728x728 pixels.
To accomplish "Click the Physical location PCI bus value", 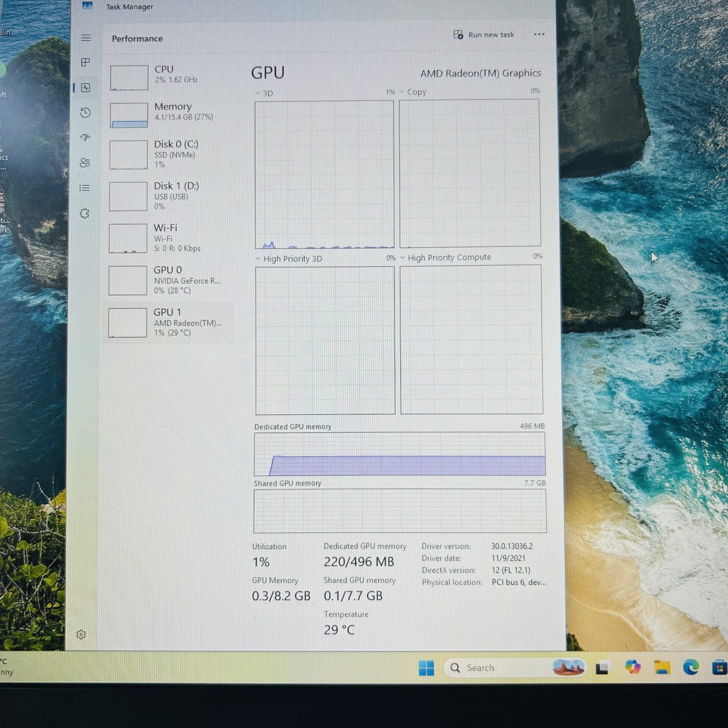I will [519, 582].
